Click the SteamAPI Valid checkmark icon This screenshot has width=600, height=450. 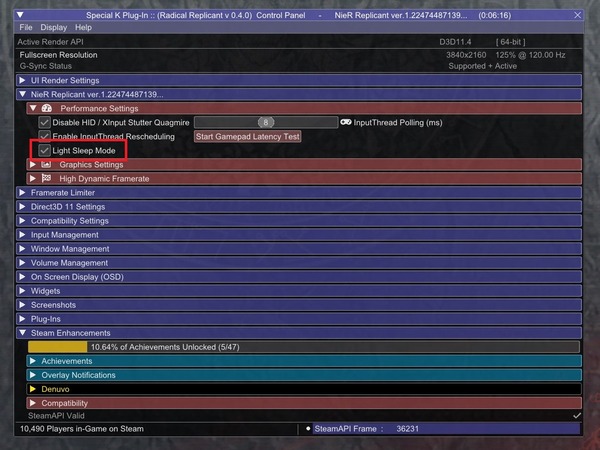(x=577, y=415)
